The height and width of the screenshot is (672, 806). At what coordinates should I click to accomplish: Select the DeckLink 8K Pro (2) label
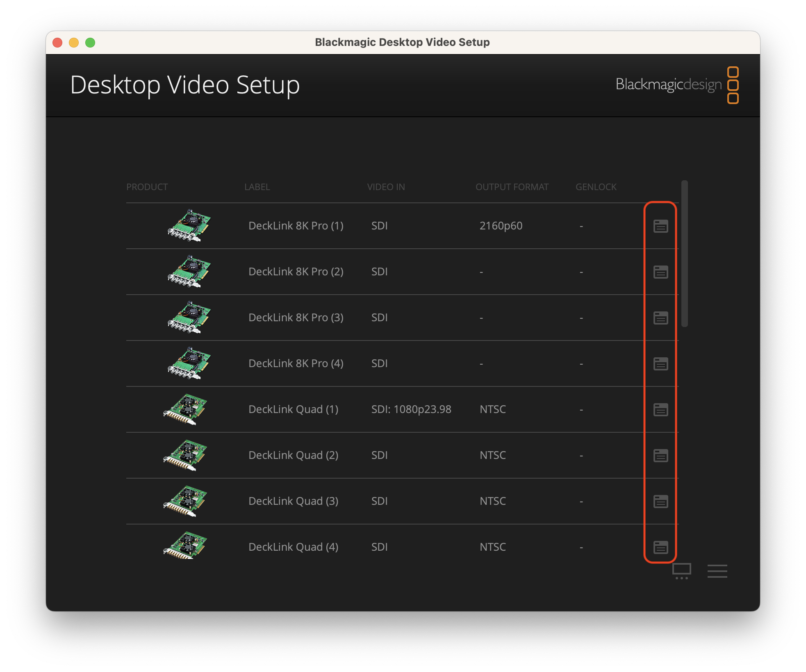[x=296, y=272]
